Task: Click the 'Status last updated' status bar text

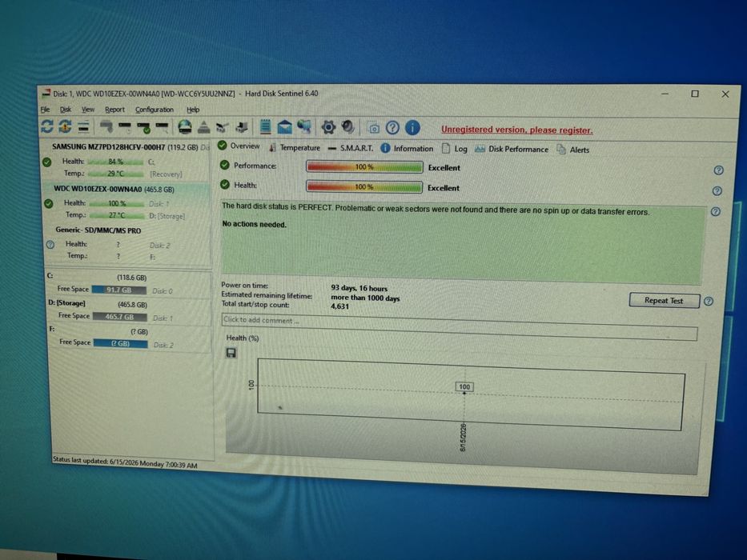Action: 125,462
